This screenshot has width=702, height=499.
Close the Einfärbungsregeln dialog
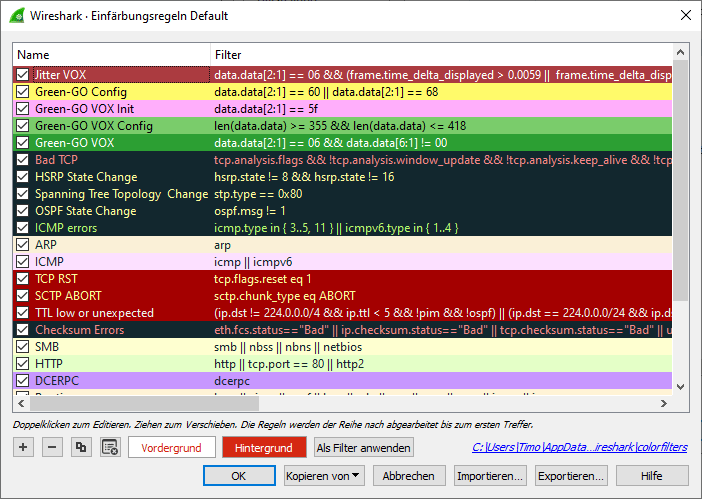click(x=685, y=15)
